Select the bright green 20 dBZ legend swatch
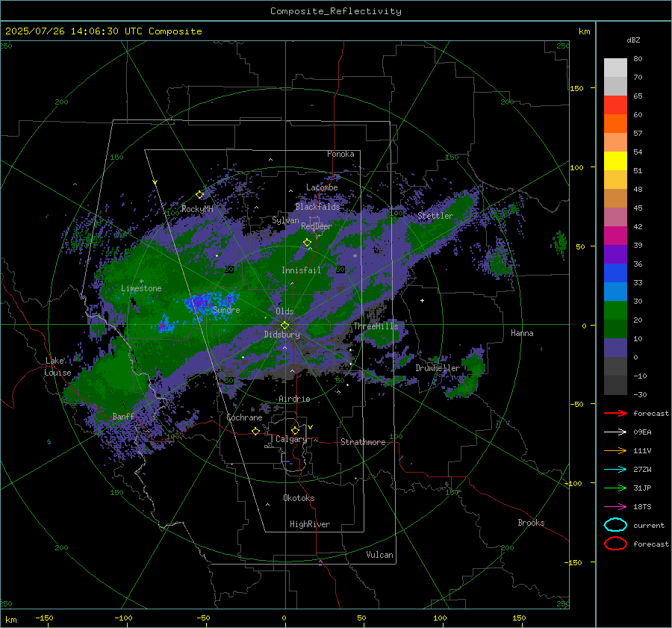 tap(615, 310)
